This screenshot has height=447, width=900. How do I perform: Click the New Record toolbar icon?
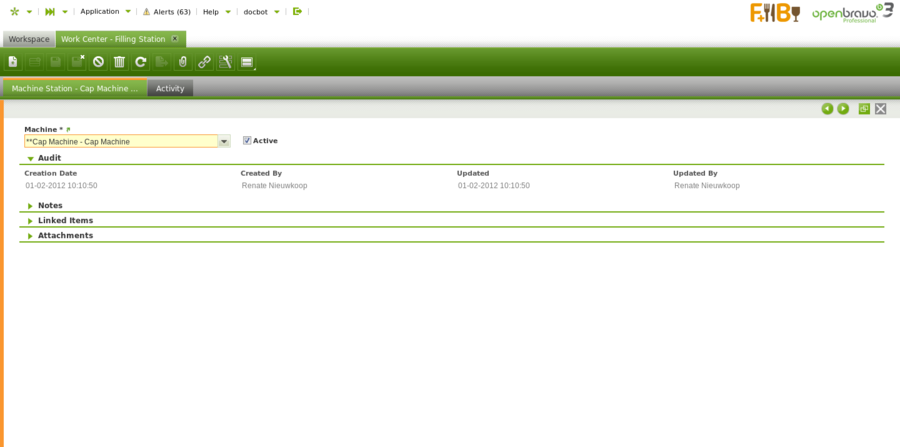click(x=13, y=62)
